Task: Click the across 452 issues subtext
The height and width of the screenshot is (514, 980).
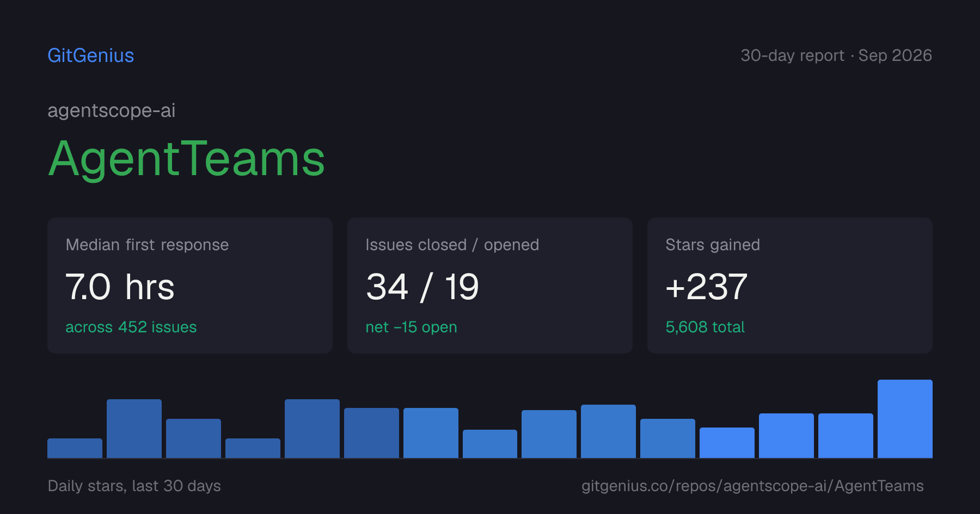Action: 131,327
